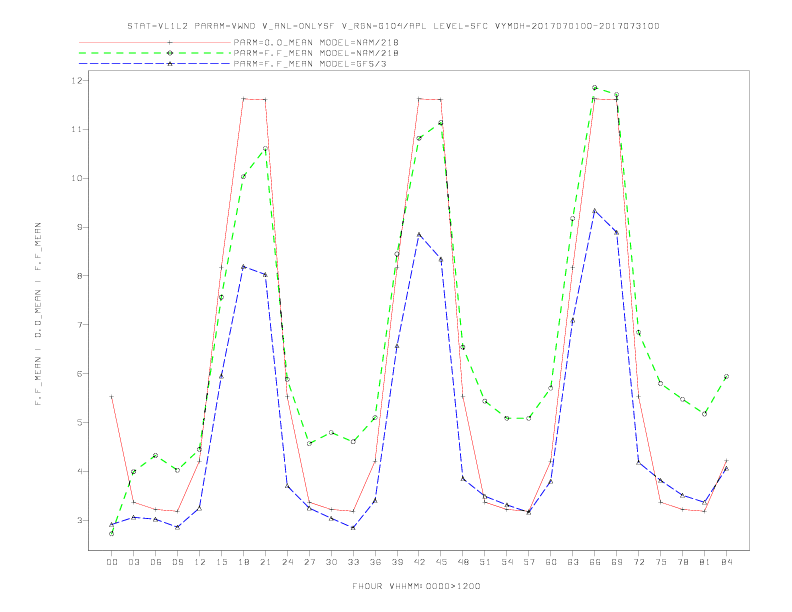Click x-axis tick label 06
Screen dimensions: 792x612
click(x=156, y=562)
